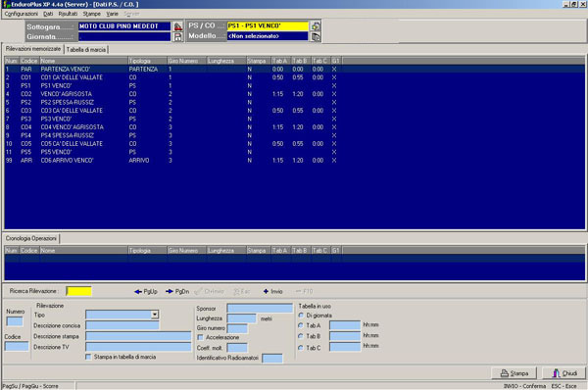Click the Giornata save icon
Viewport: 588px width, 390px height.
tap(177, 37)
